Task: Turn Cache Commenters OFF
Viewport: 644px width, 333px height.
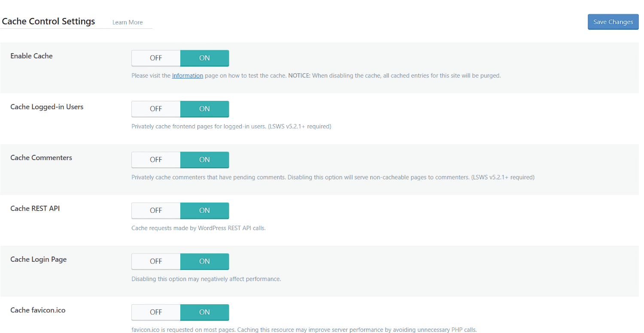Action: pyautogui.click(x=156, y=160)
